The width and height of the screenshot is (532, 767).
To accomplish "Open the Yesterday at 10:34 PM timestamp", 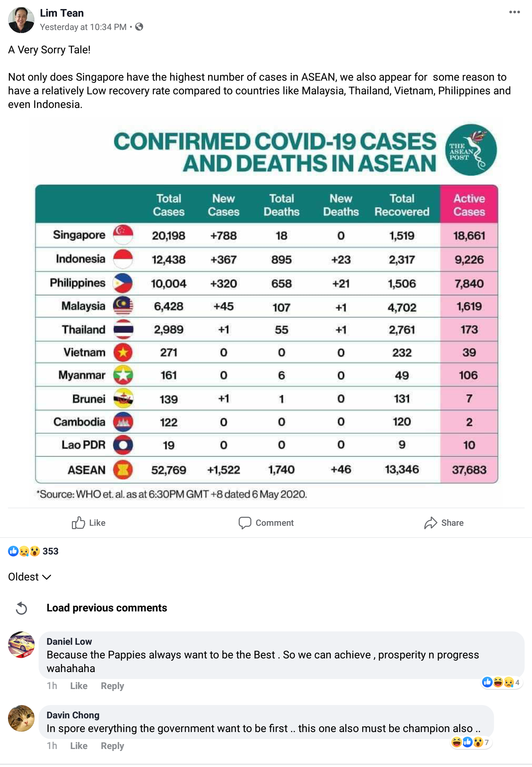I will pyautogui.click(x=83, y=27).
